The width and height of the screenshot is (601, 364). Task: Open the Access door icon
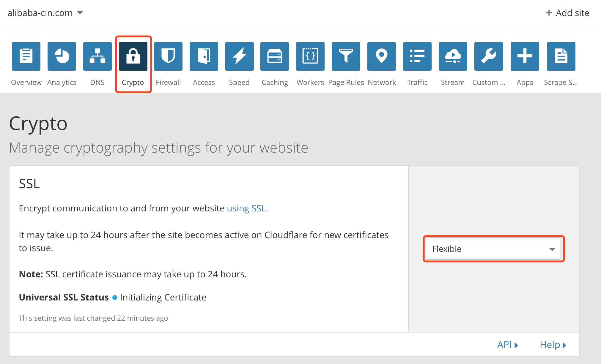204,56
